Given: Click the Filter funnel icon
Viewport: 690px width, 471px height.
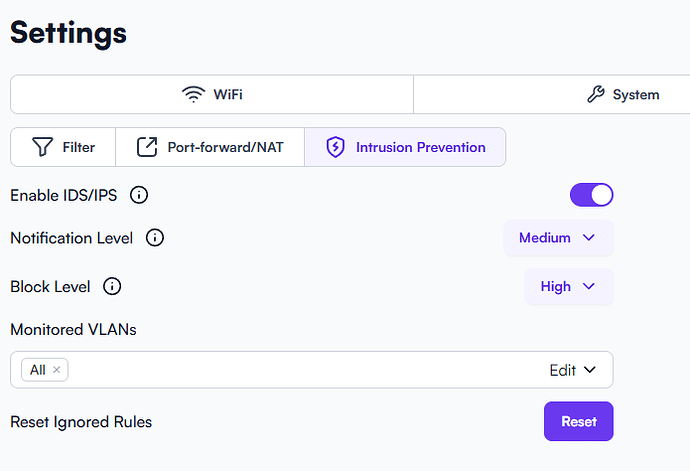Looking at the screenshot, I should coord(42,147).
